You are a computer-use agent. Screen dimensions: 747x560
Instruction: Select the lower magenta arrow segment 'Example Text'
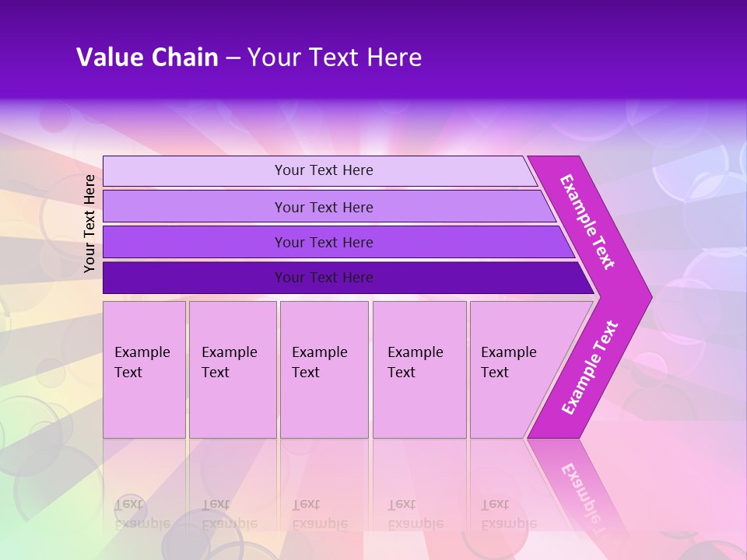pyautogui.click(x=591, y=366)
